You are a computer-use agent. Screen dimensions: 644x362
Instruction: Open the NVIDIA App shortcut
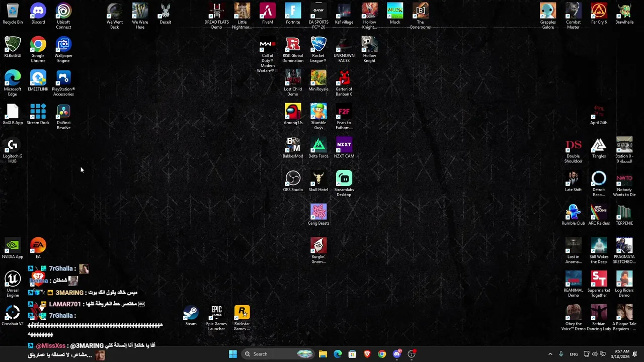click(x=13, y=249)
